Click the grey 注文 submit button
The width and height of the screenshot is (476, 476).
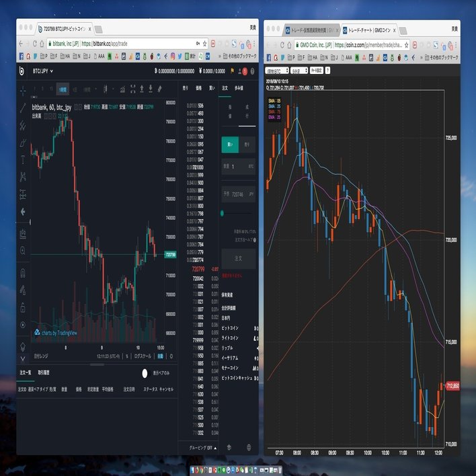coord(238,258)
